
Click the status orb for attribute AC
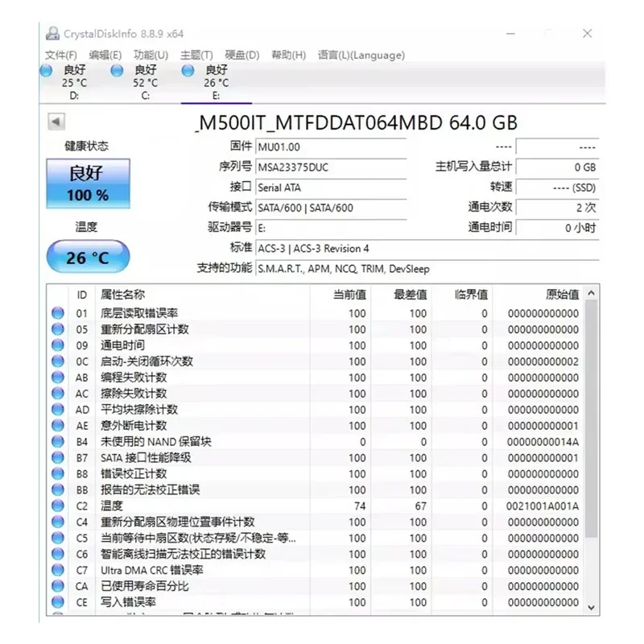click(x=58, y=393)
